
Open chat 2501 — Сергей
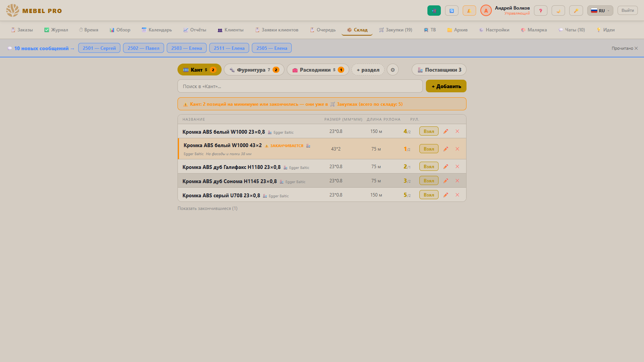(99, 48)
